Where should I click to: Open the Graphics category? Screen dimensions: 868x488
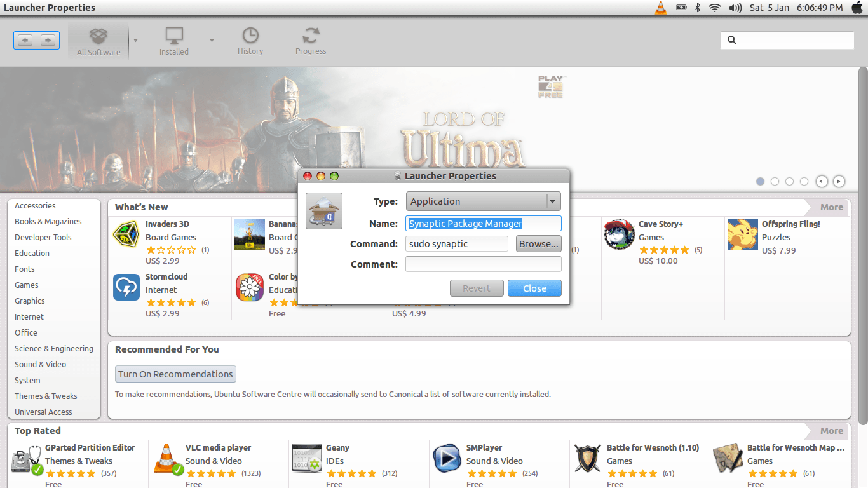point(30,301)
